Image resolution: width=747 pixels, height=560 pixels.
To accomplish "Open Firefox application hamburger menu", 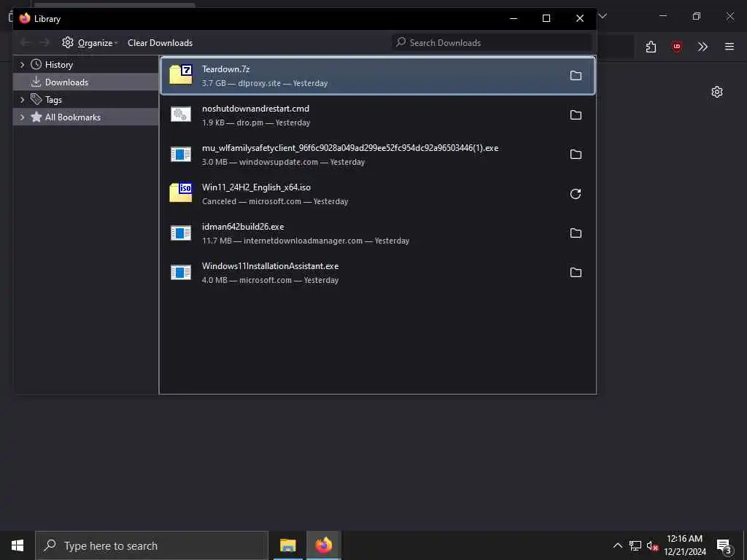I will pos(729,47).
